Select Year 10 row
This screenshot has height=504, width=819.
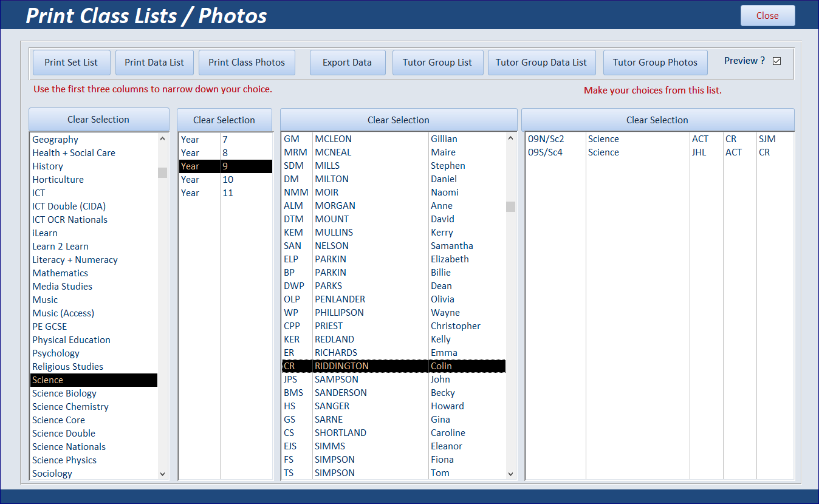pyautogui.click(x=225, y=179)
